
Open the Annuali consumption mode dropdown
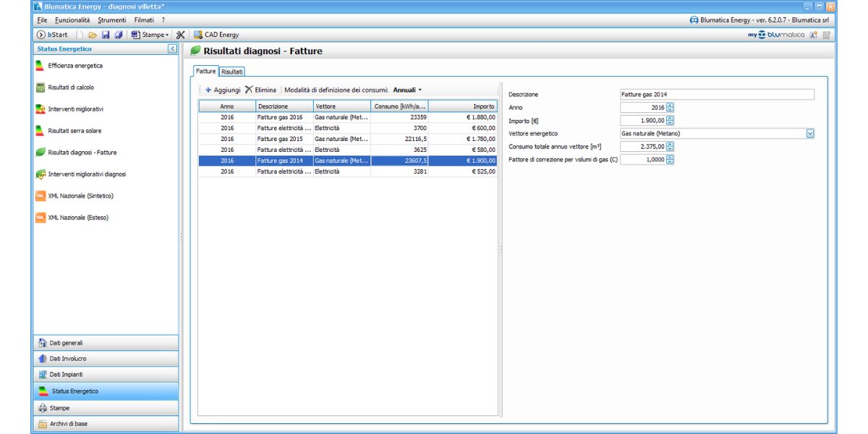407,90
